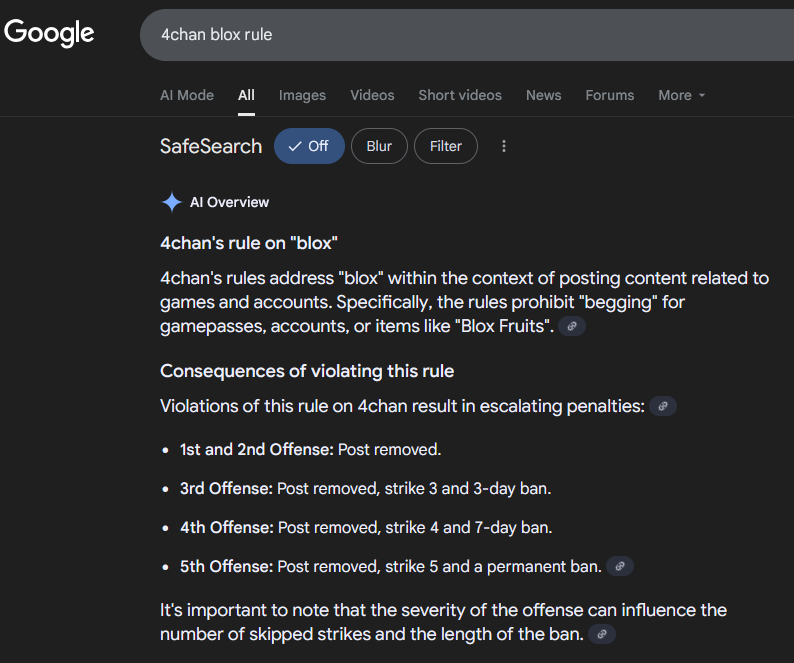
Task: Go to Short videos tab
Action: point(460,95)
